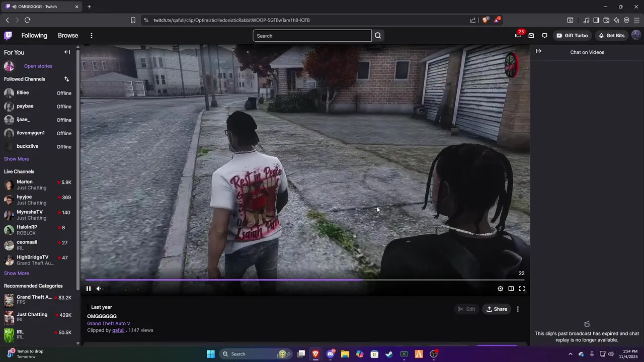Image resolution: width=644 pixels, height=362 pixels.
Task: Seek in the clip progress bar
Action: [305, 280]
